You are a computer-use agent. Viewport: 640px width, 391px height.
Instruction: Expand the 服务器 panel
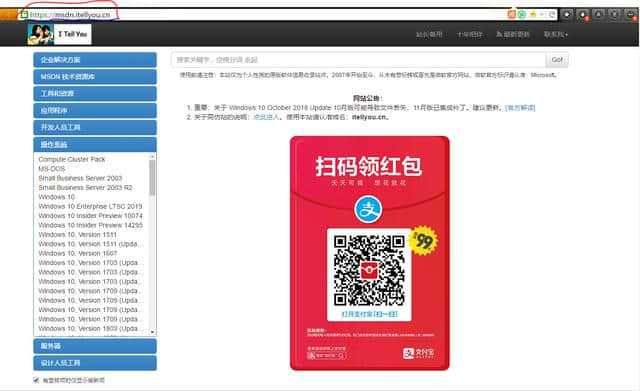(x=95, y=346)
